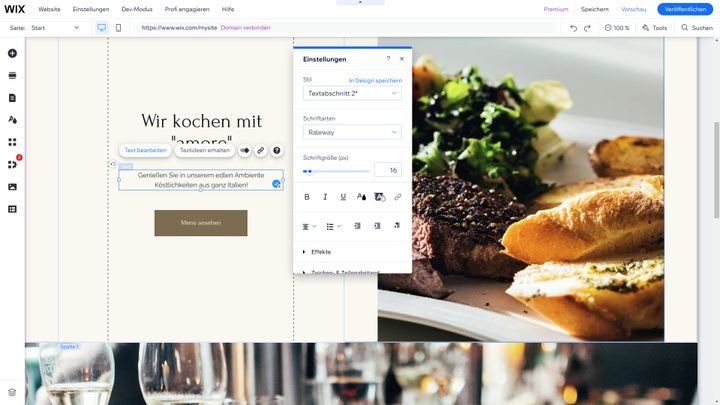Viewport: 720px width, 405px height.
Task: Click the Premium upgrade link
Action: tap(556, 9)
